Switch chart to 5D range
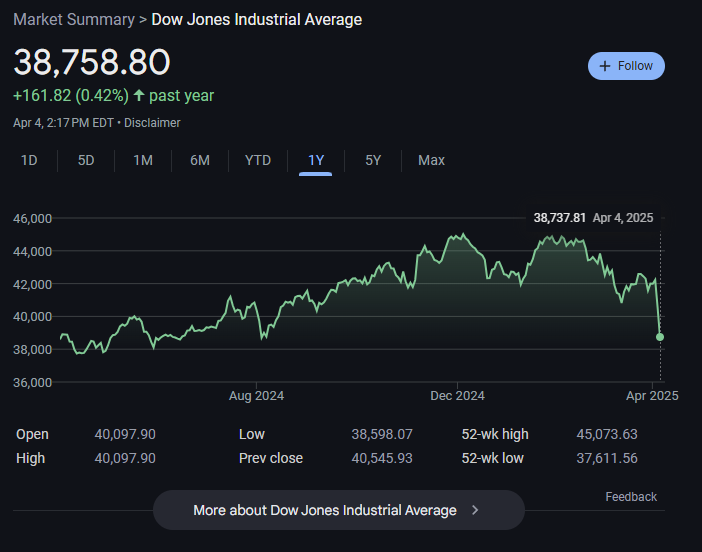The height and width of the screenshot is (552, 702). (x=86, y=160)
